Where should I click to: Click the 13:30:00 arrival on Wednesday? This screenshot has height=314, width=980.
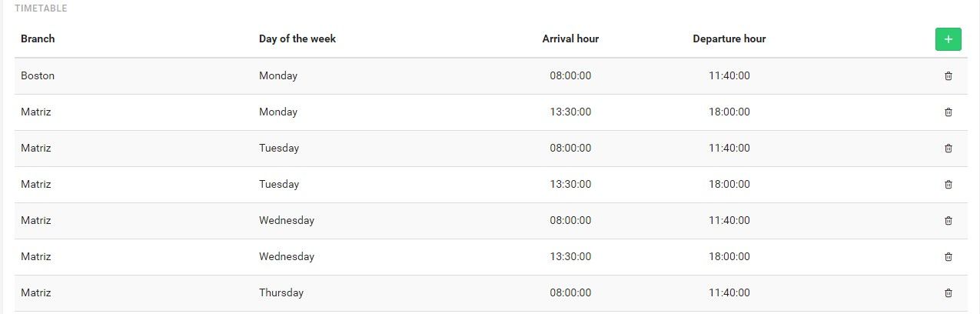click(x=570, y=256)
